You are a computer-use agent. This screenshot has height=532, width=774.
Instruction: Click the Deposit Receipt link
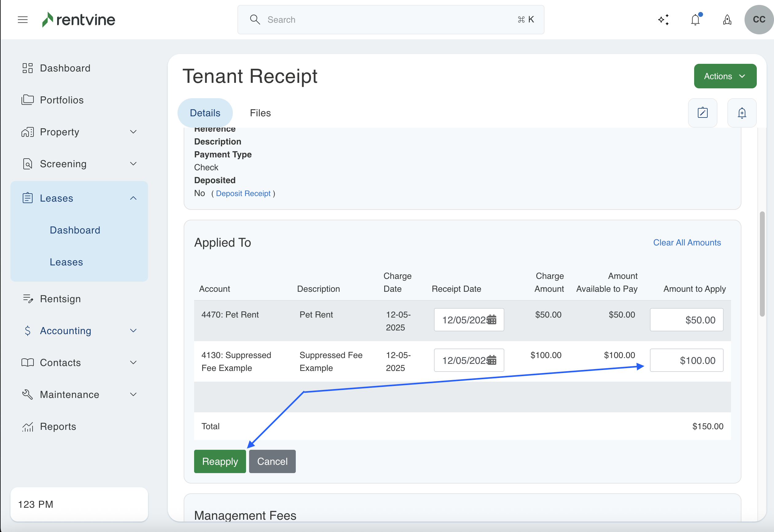pyautogui.click(x=243, y=193)
